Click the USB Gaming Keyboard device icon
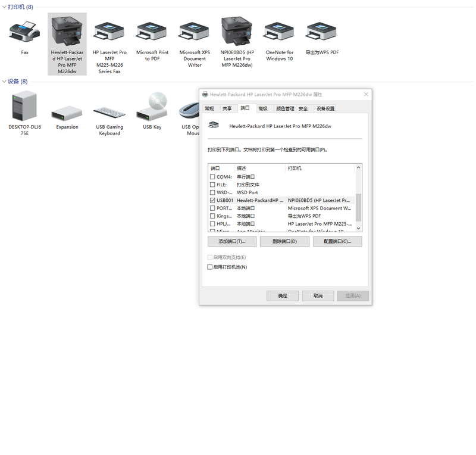The height and width of the screenshot is (455, 476). tap(109, 113)
